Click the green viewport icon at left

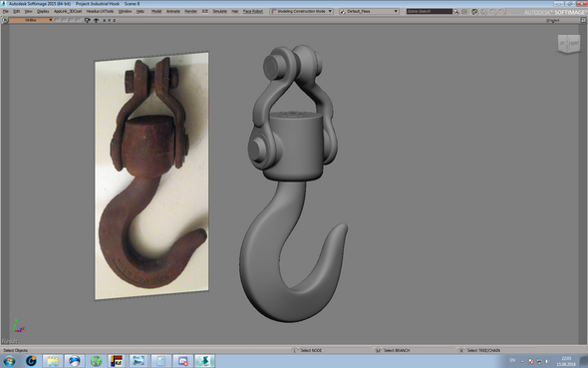[x=5, y=20]
